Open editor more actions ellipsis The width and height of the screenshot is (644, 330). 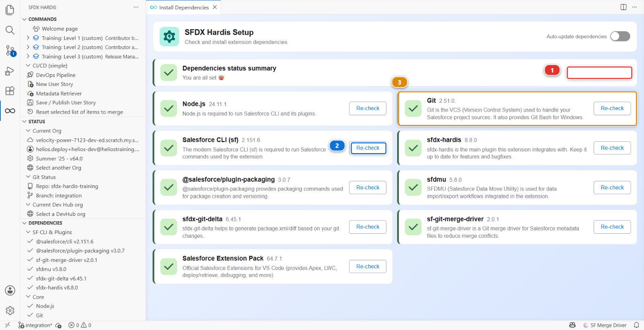coord(634,7)
